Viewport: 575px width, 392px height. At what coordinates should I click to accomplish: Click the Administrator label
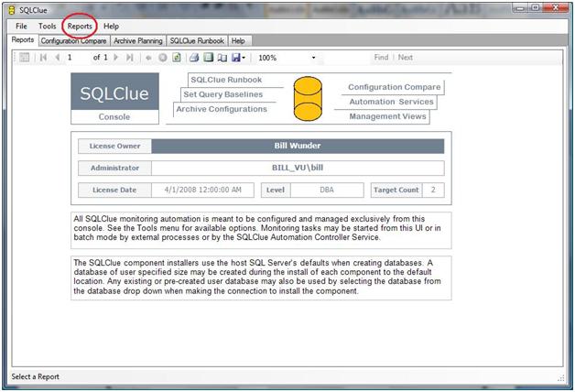click(114, 168)
